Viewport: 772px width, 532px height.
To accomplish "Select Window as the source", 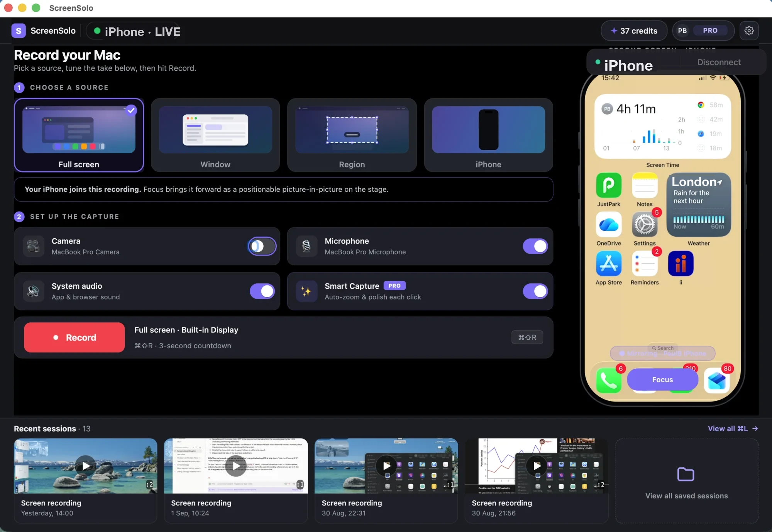I will click(215, 135).
